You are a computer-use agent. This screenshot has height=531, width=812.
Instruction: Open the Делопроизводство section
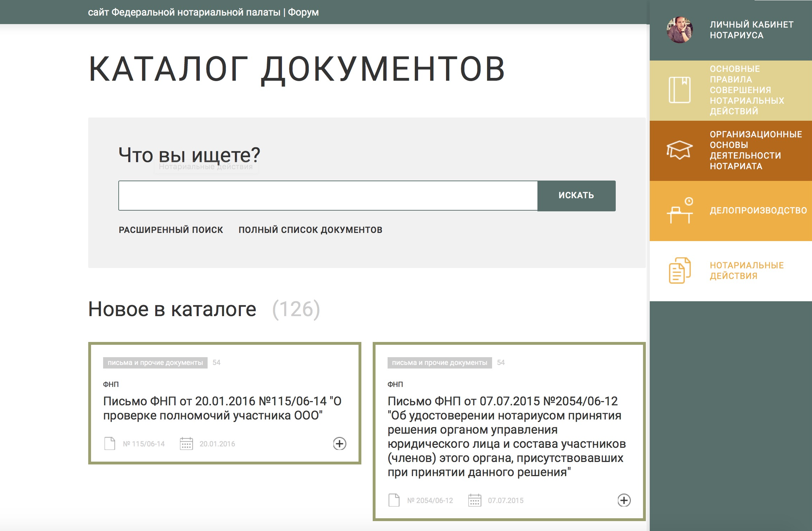click(x=758, y=211)
